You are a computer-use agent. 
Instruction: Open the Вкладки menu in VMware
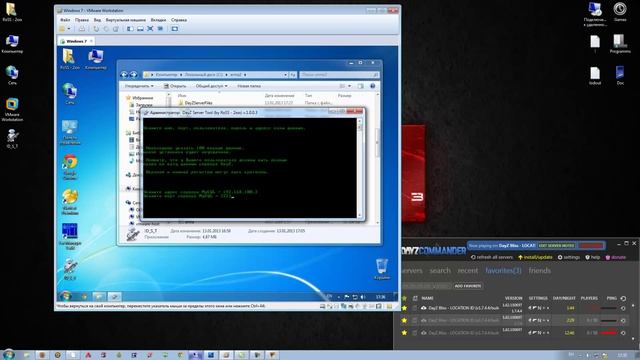tap(158, 20)
